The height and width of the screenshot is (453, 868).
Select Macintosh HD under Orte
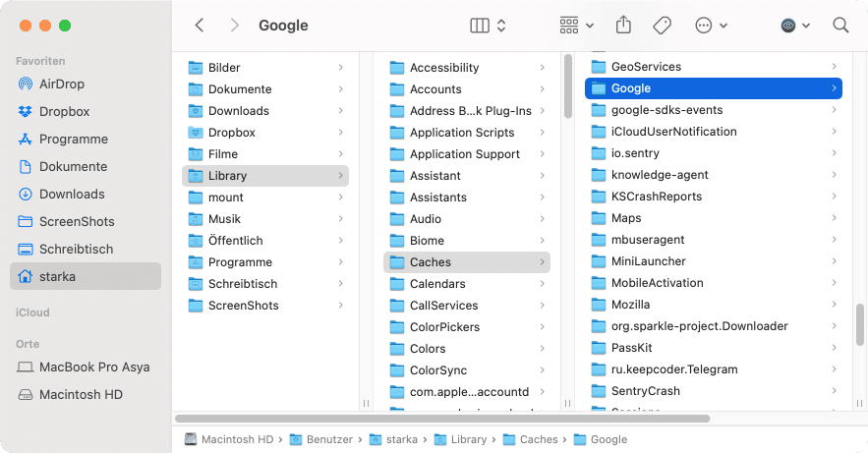[x=86, y=395]
